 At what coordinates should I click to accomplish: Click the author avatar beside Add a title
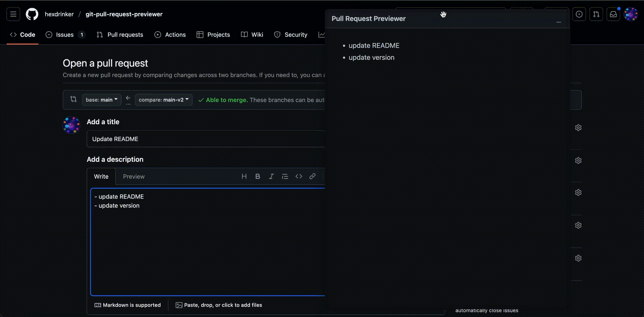(x=71, y=125)
